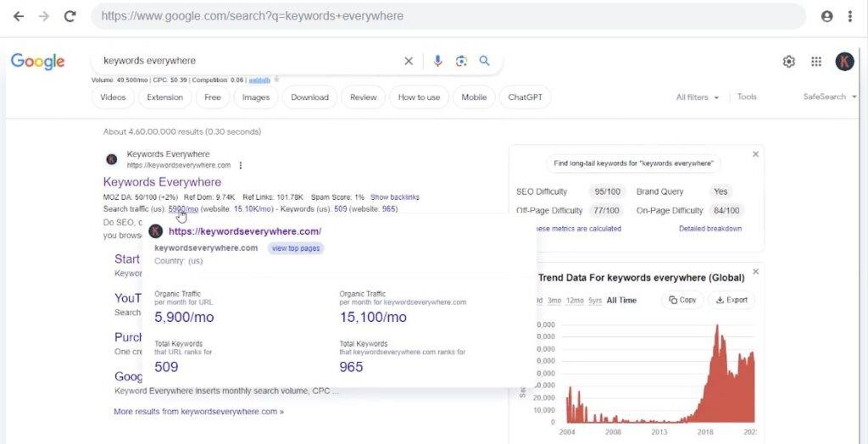Click the trend mini-chart icon under search box
The width and height of the screenshot is (868, 444).
point(259,80)
